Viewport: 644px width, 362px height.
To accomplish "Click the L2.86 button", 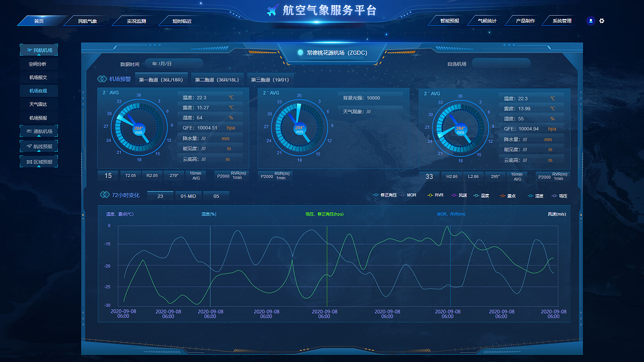I will pyautogui.click(x=473, y=176).
